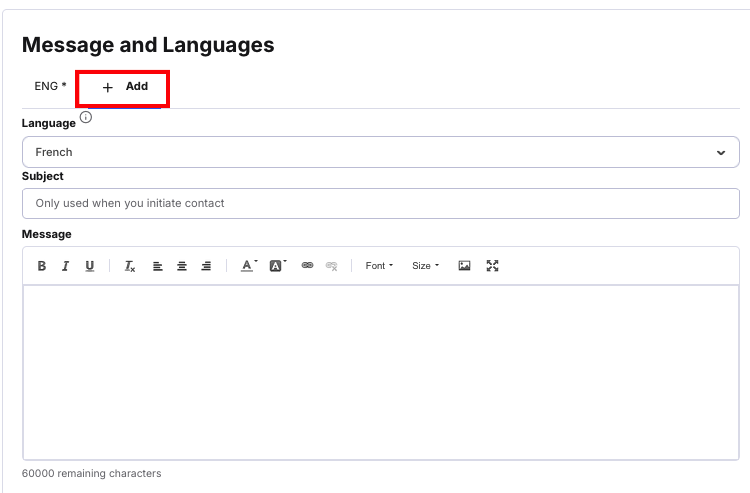750x493 pixels.
Task: Open the Language dropdown showing French
Action: (x=381, y=152)
